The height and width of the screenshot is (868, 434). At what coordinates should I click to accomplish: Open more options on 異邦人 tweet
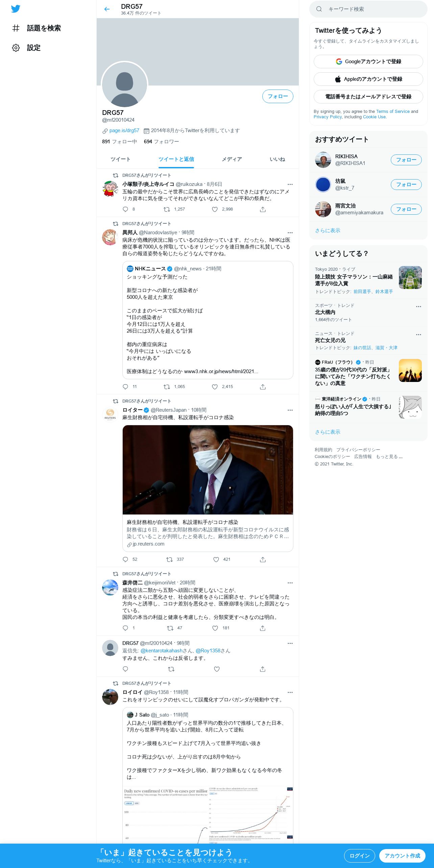(x=290, y=233)
